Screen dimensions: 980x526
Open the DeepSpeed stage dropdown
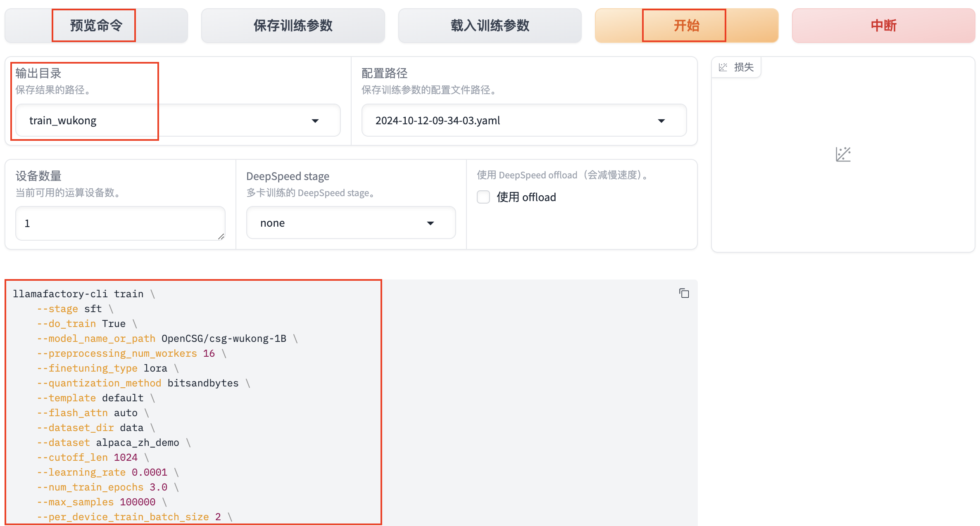point(430,223)
